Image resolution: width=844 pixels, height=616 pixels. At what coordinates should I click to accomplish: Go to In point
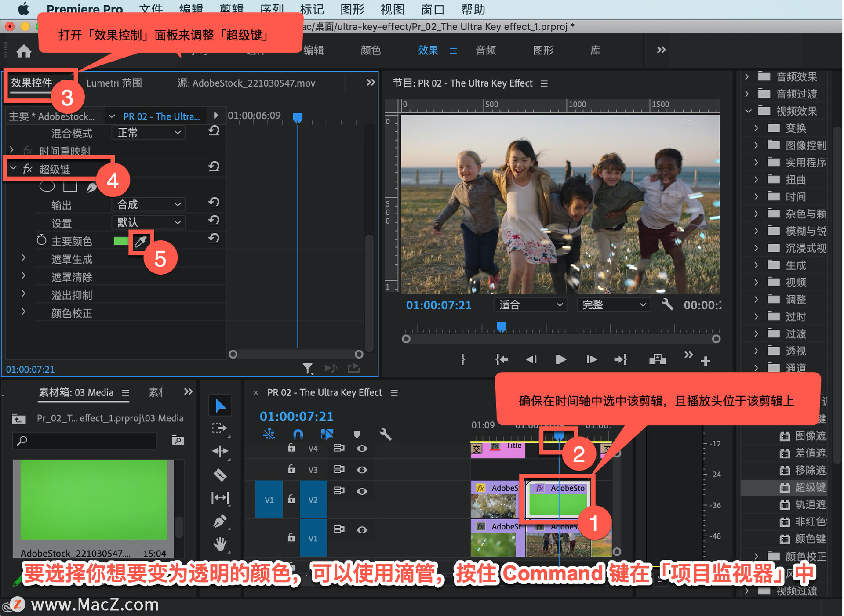[x=502, y=360]
